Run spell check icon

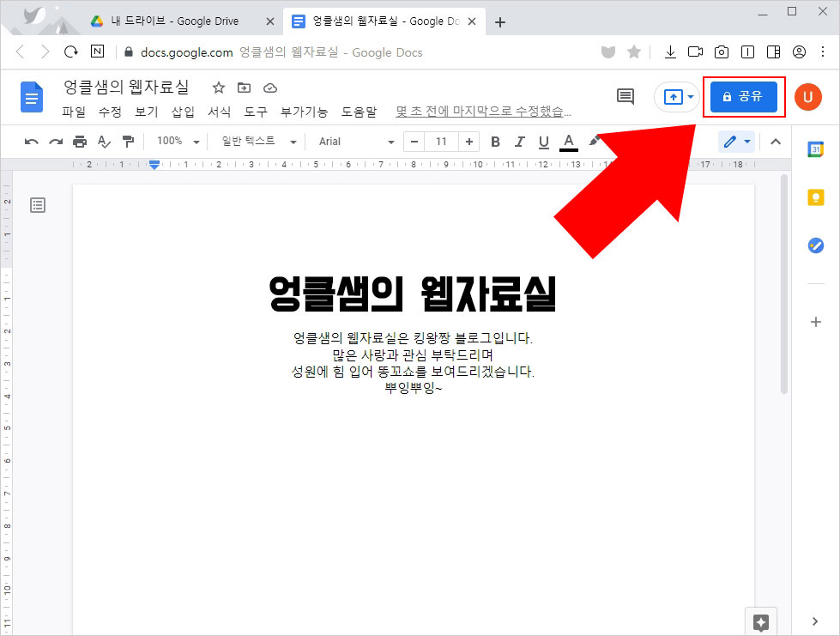[x=104, y=142]
